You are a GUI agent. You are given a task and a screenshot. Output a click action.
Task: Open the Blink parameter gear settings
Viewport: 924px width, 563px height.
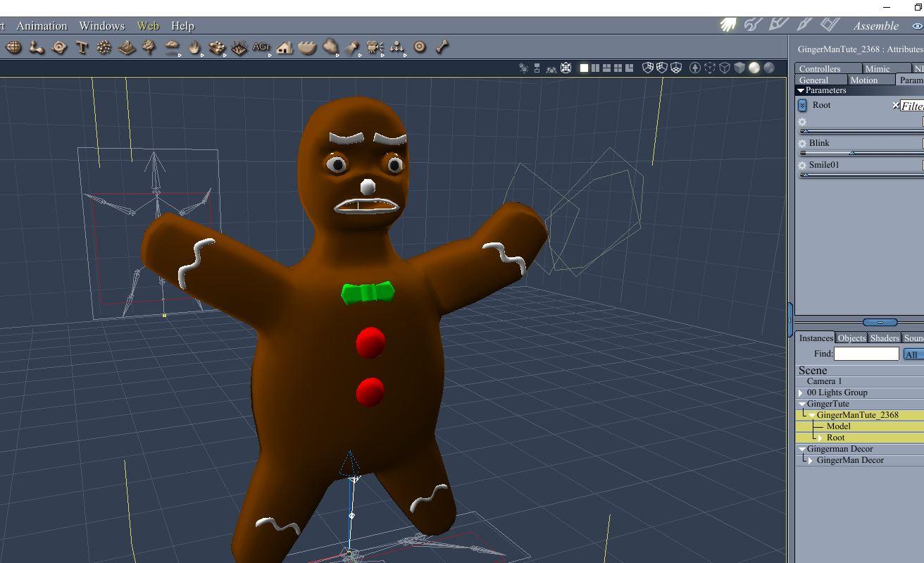802,144
